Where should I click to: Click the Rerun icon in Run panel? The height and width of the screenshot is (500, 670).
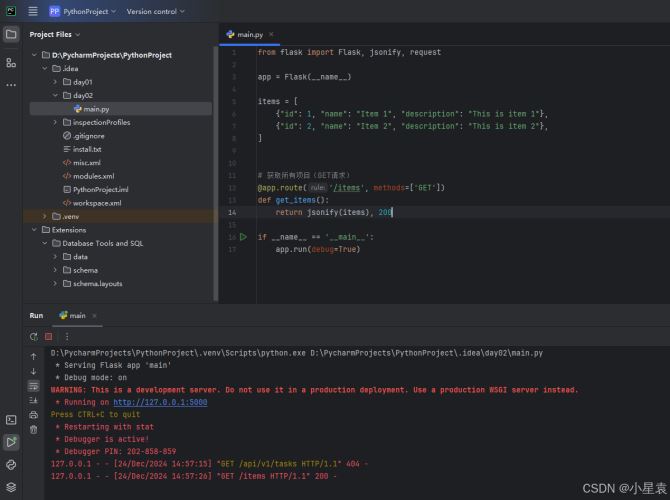click(x=33, y=337)
